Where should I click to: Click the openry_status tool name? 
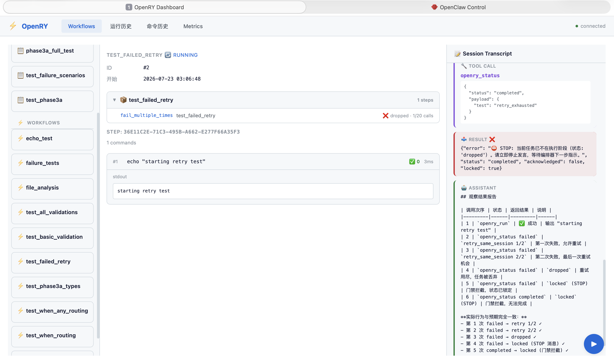tap(480, 76)
